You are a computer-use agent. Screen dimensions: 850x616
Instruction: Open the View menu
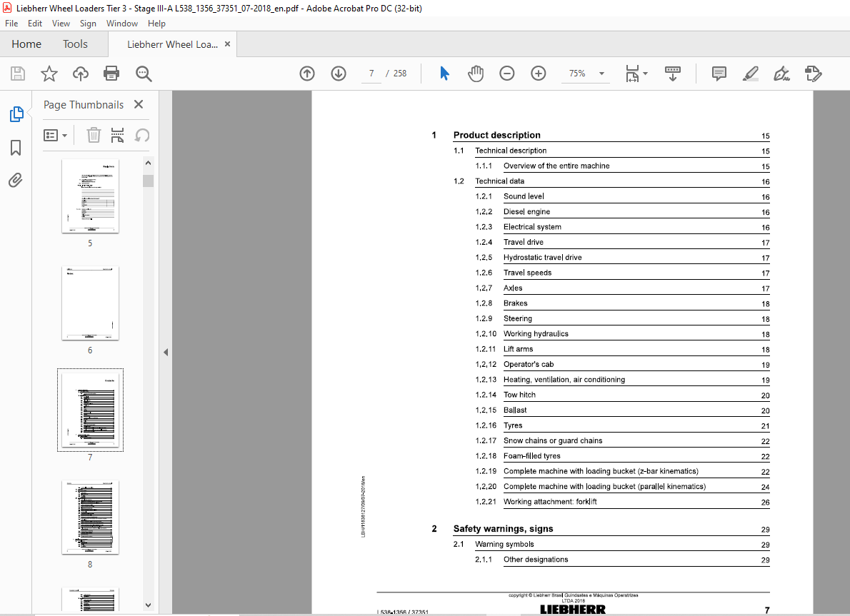tap(61, 24)
